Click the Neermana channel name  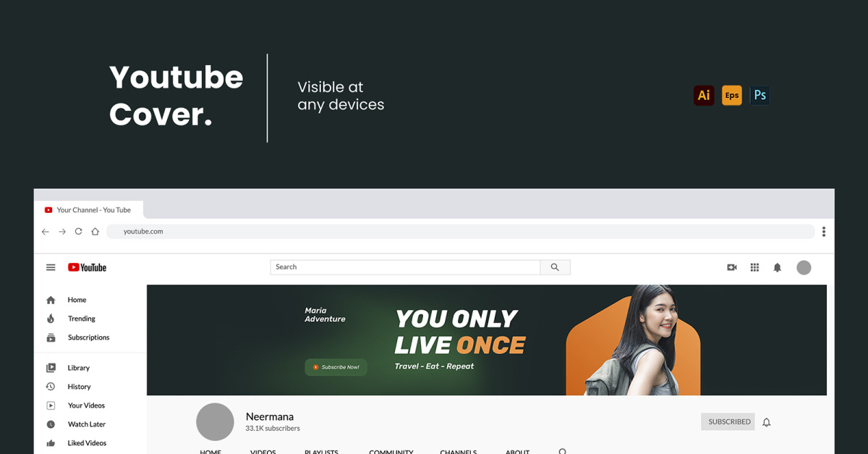point(271,416)
